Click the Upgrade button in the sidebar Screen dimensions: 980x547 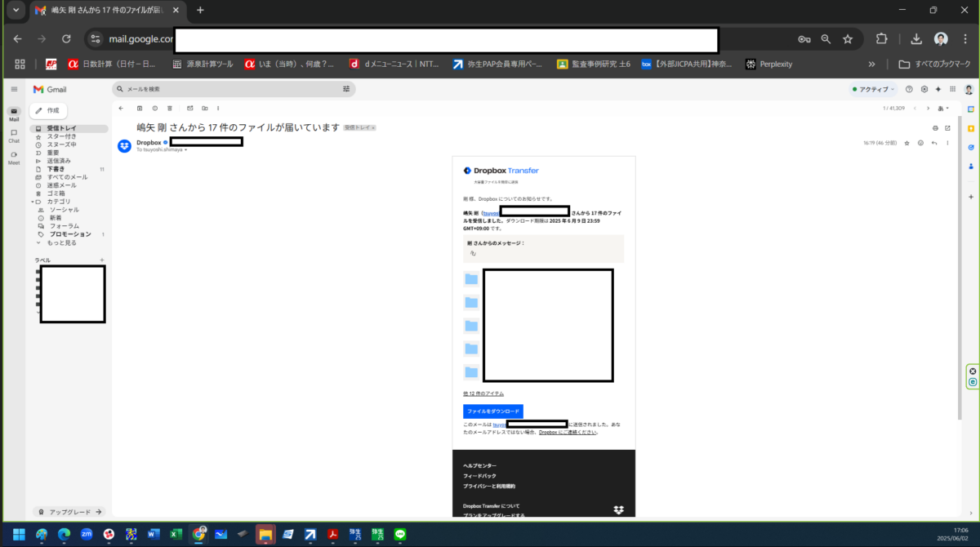coord(69,512)
